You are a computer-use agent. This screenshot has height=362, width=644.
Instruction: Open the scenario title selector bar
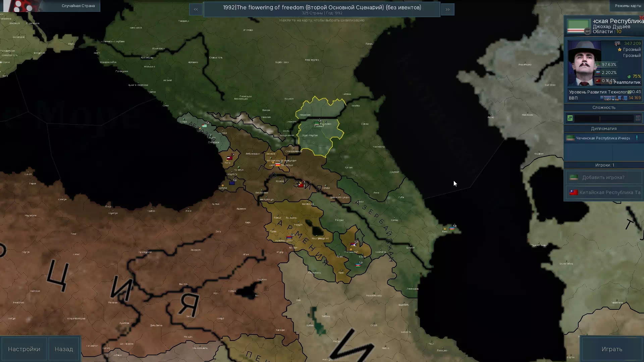322,9
